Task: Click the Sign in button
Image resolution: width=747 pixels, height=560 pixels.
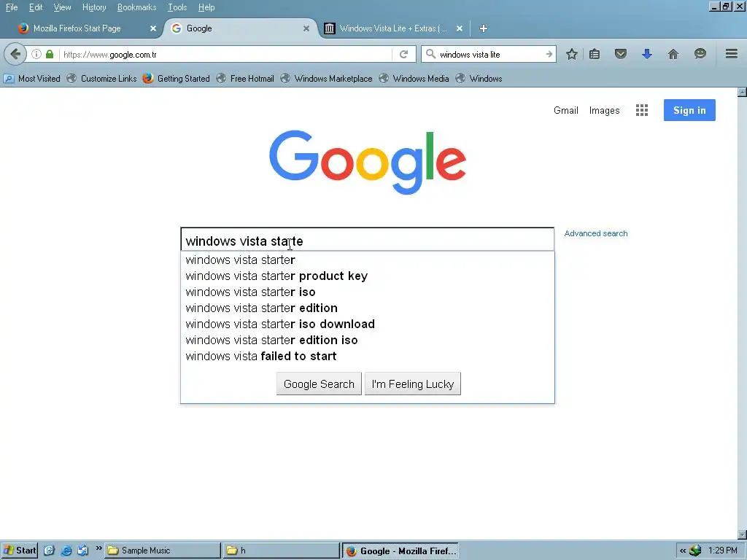Action: pyautogui.click(x=689, y=110)
